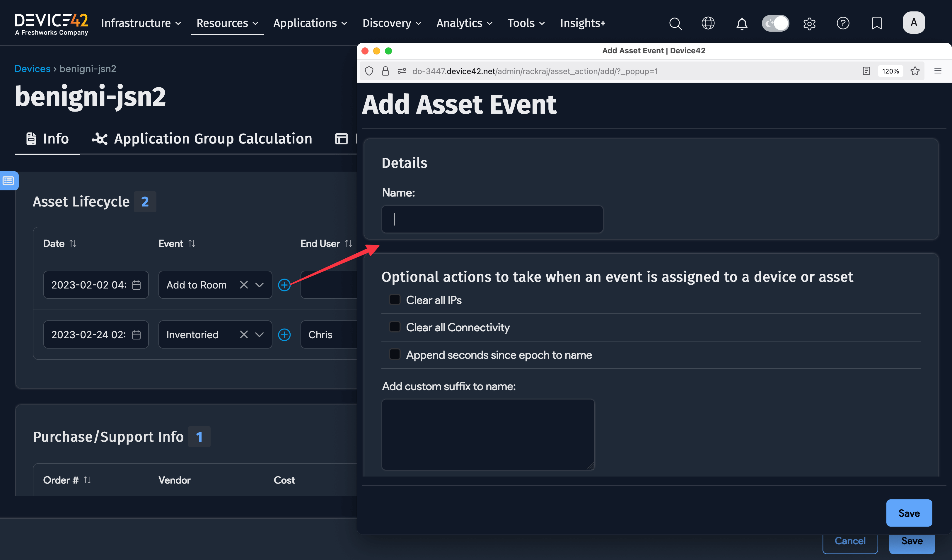Open the global search
952x560 pixels.
pyautogui.click(x=675, y=23)
